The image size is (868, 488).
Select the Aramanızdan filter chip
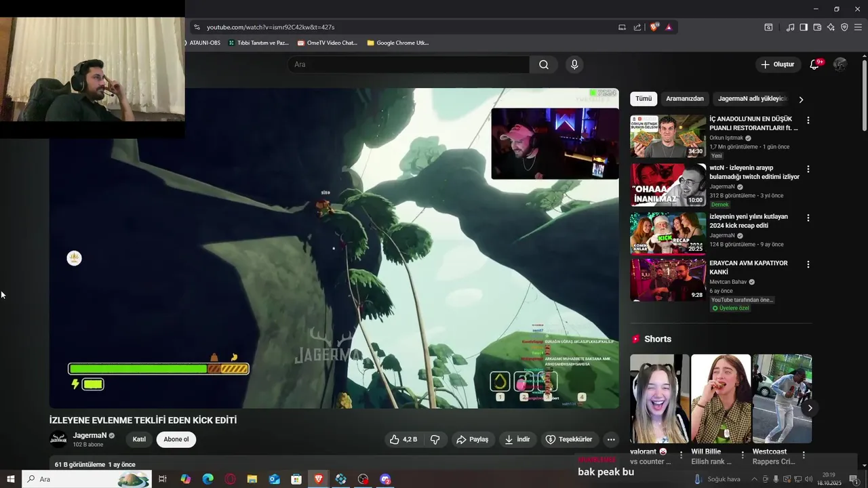(685, 98)
